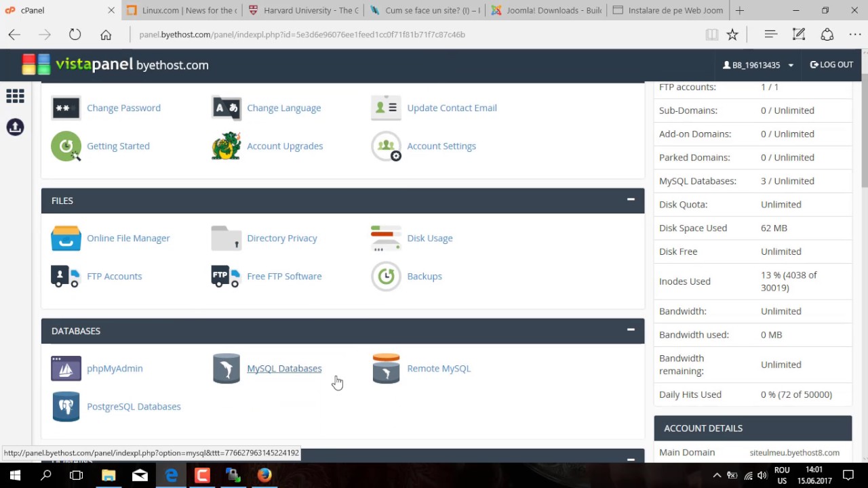Switch to the Cum se face un site tab
This screenshot has height=488, width=868.
pyautogui.click(x=425, y=10)
